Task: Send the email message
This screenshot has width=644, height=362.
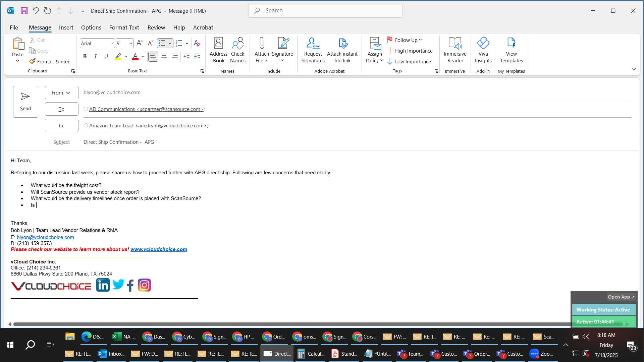Action: click(25, 102)
